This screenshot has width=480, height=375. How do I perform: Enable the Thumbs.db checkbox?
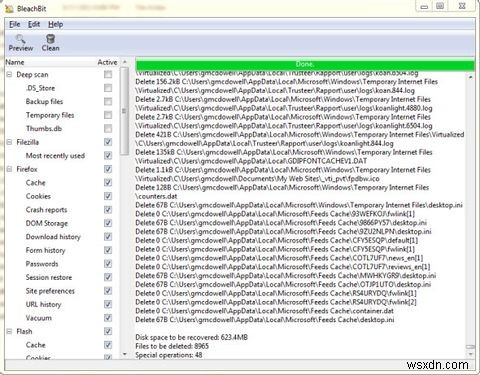[108, 128]
